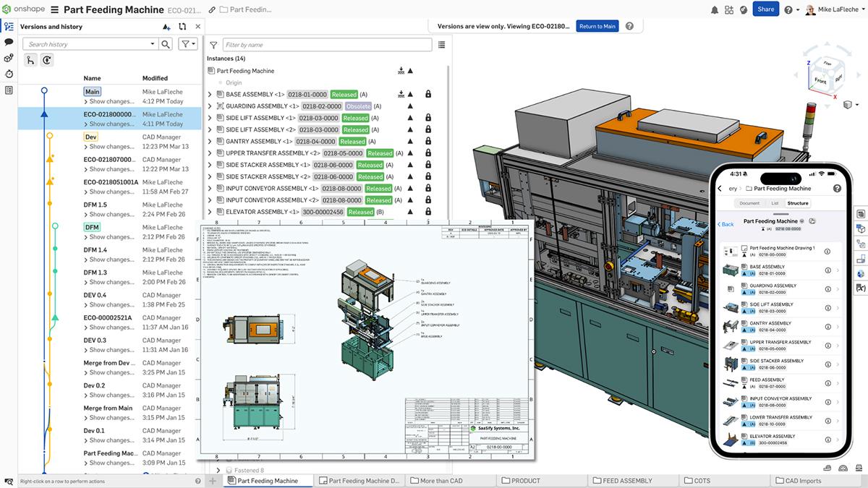
Task: Click the search history magnifier icon
Action: (x=166, y=44)
